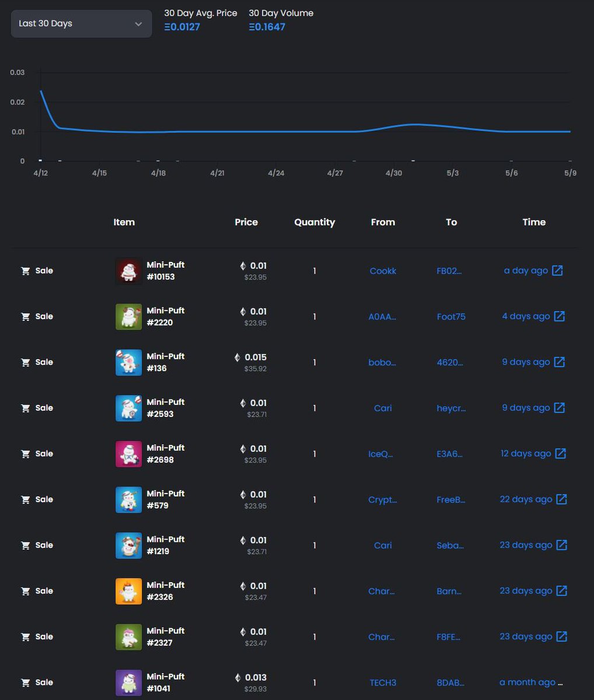Image resolution: width=594 pixels, height=700 pixels.
Task: Click the cart icon in the Mini-Puft #2220 row
Action: click(x=25, y=317)
